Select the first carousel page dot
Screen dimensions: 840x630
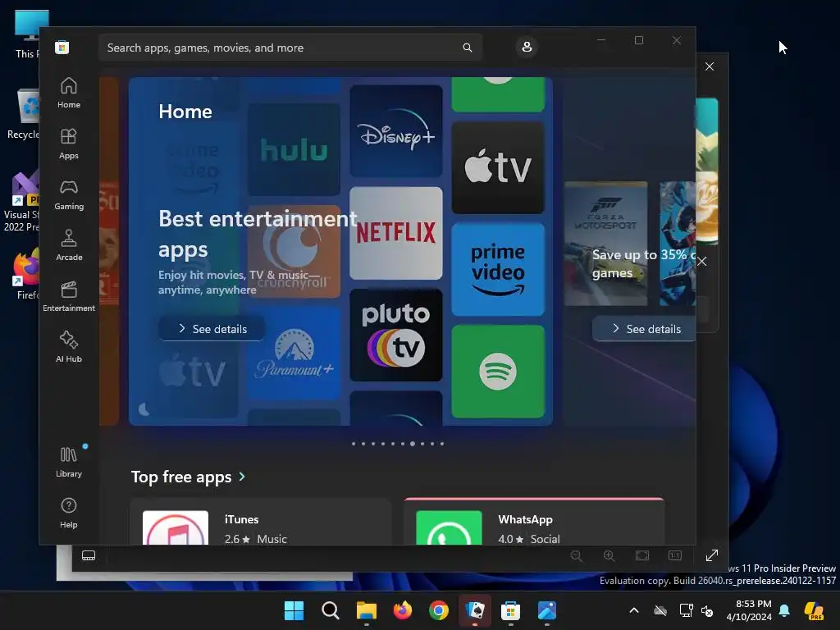354,444
